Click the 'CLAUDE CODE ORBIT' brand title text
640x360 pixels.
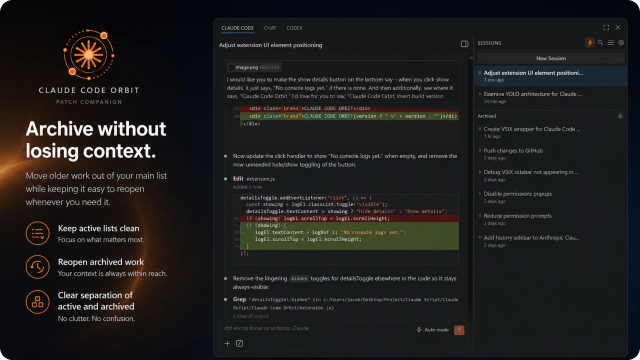click(89, 90)
